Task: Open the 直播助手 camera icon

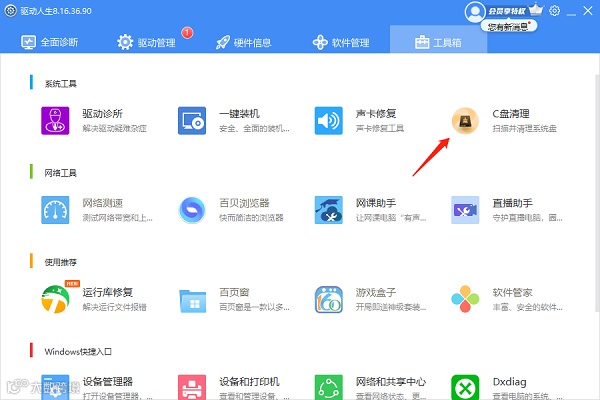Action: click(x=465, y=210)
